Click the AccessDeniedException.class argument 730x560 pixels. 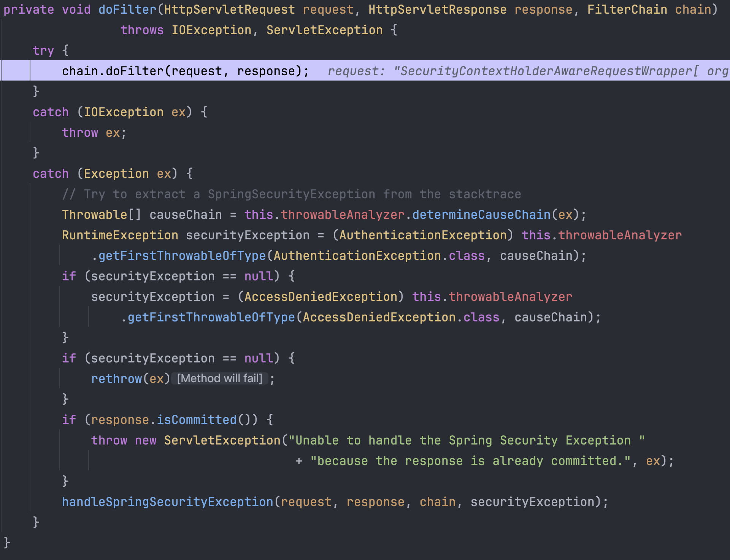pyautogui.click(x=401, y=317)
